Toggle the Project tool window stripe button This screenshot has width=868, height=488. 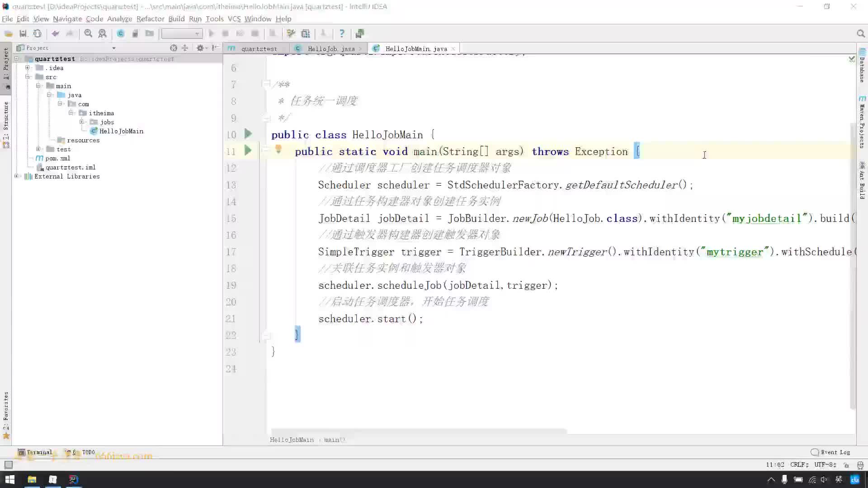click(6, 68)
